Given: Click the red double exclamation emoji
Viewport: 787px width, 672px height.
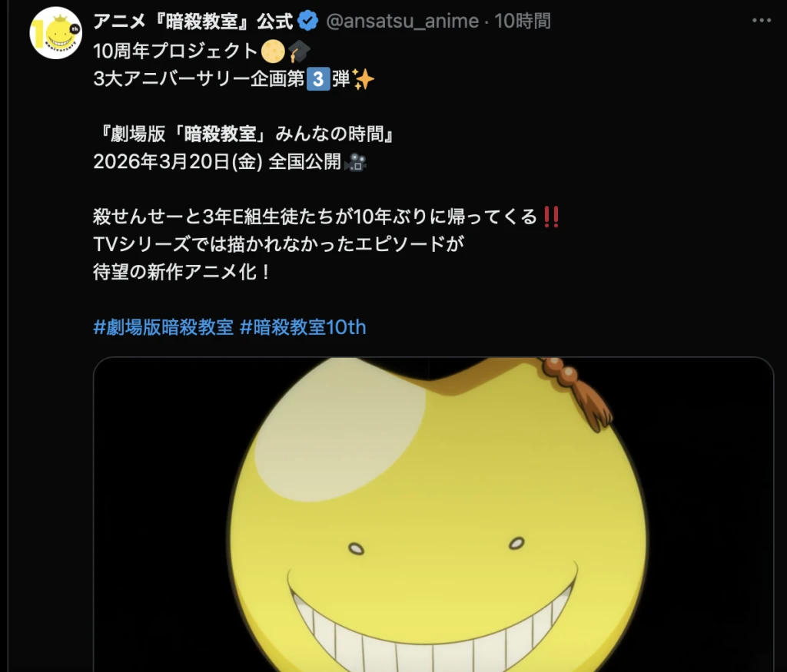Looking at the screenshot, I should [551, 217].
